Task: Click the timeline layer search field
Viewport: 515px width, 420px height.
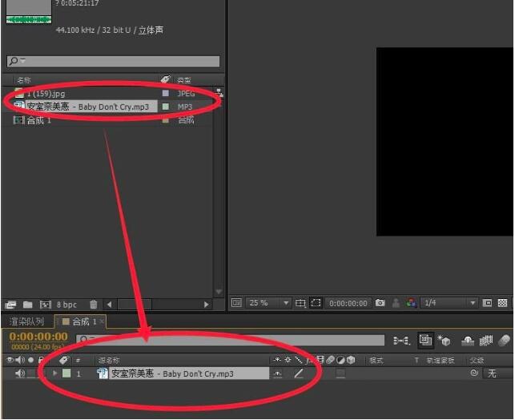Action: (x=230, y=340)
